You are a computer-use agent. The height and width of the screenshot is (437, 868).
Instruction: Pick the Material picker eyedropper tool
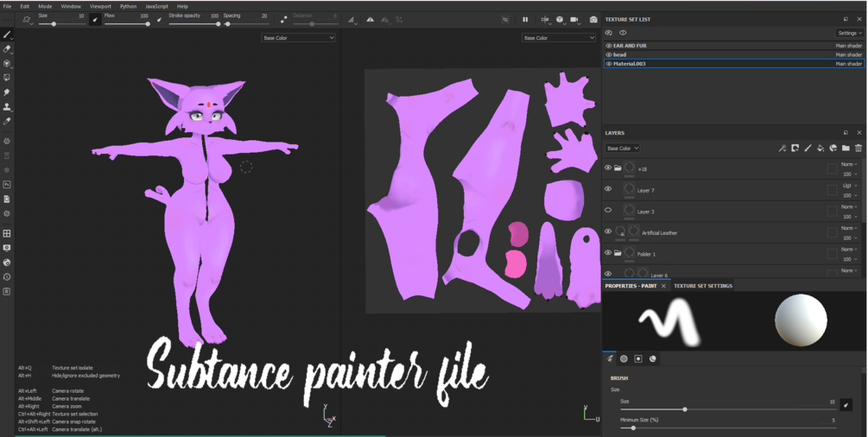tap(7, 121)
